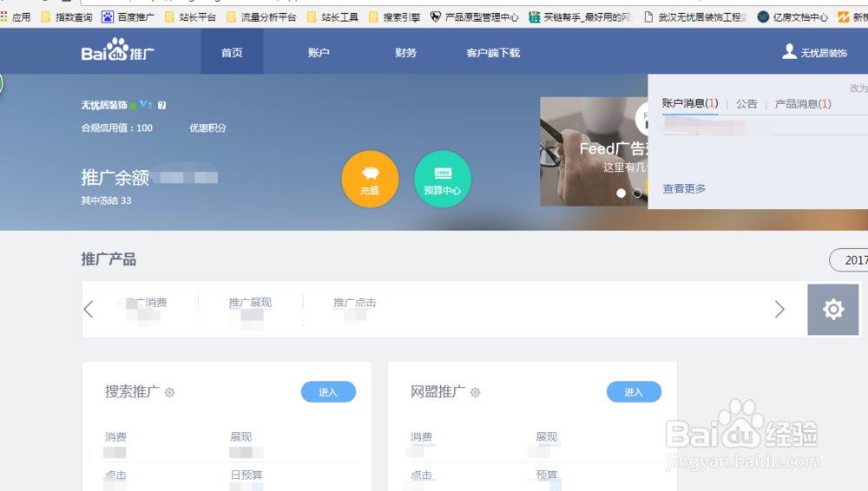Open the gear icon next to 网盟推广
This screenshot has width=868, height=491.
(476, 392)
